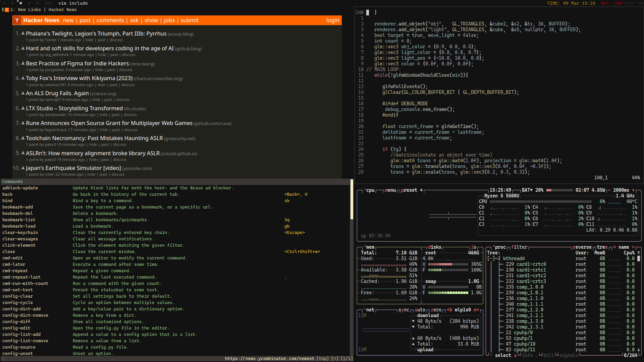Switch to next network interface n>
The image size is (644, 362).
(x=476, y=310)
